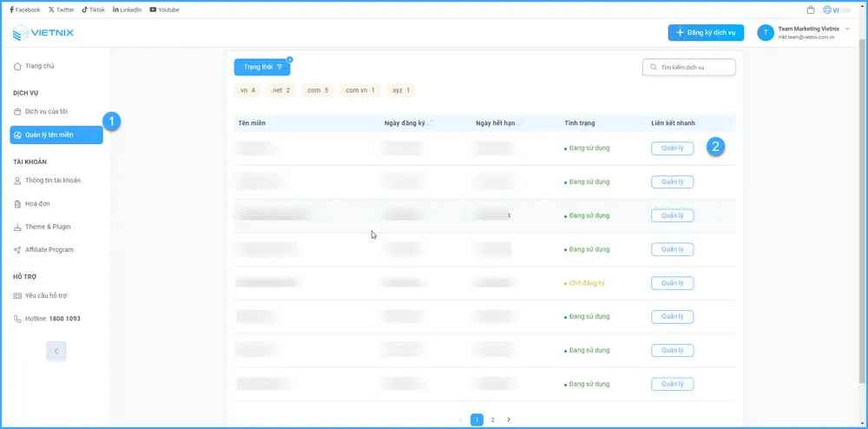Expand the Team Marketing Vietnix account menu
This screenshot has width=868, height=429.
coord(846,30)
